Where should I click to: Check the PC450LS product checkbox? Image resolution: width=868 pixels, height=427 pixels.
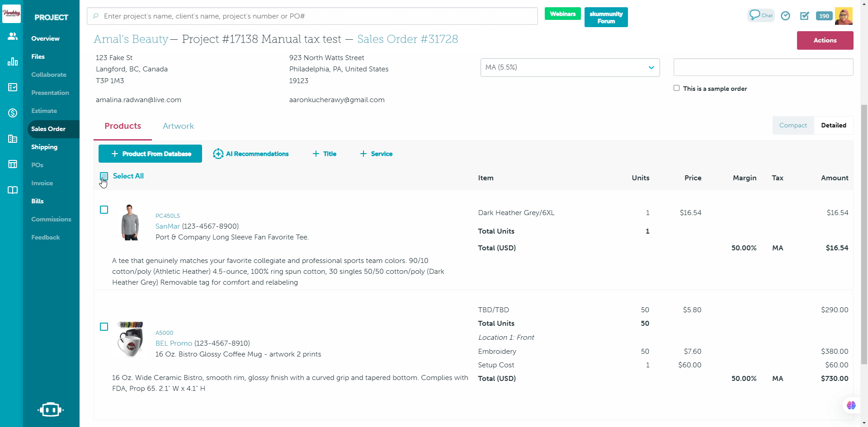(x=104, y=210)
